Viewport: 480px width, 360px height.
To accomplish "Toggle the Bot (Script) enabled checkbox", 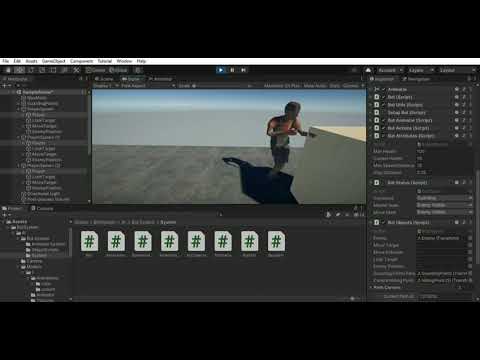I will [x=384, y=97].
